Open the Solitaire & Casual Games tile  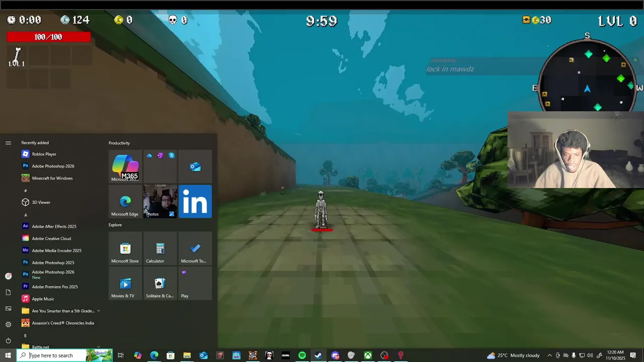pos(160,284)
